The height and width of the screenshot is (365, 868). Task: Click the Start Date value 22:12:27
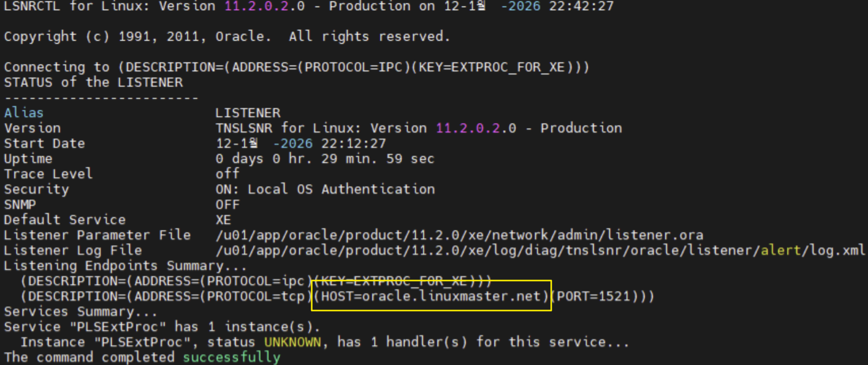[353, 144]
